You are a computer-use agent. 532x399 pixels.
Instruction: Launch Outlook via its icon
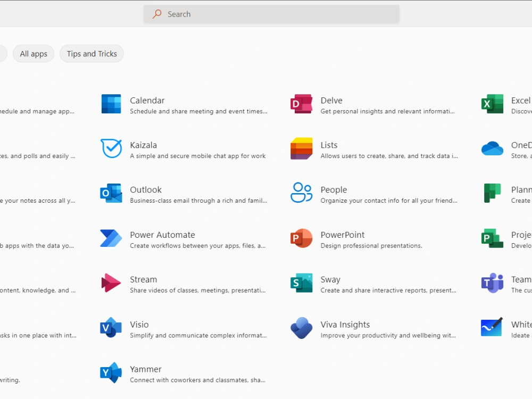(111, 193)
